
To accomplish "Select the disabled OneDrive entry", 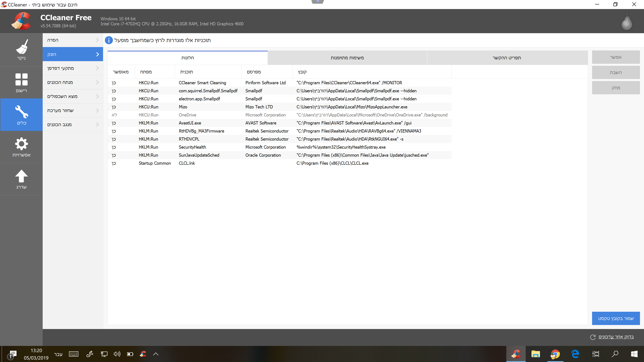I will pyautogui.click(x=280, y=115).
